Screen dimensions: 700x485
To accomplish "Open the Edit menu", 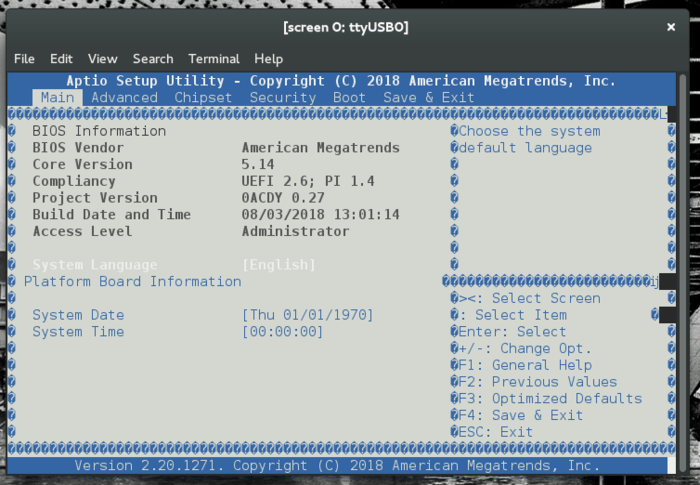I will tap(61, 59).
